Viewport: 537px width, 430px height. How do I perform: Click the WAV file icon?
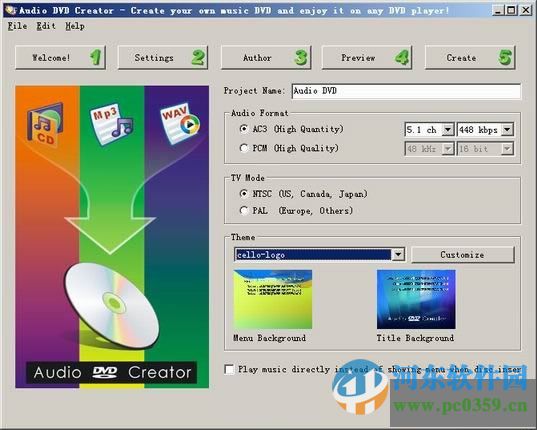coord(180,123)
